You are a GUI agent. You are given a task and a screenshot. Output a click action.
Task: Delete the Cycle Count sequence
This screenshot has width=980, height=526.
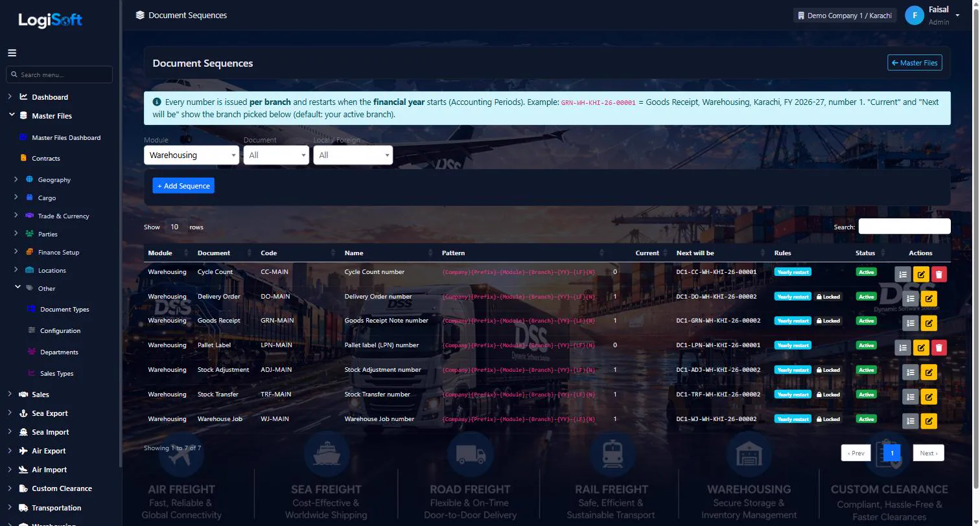click(x=939, y=274)
